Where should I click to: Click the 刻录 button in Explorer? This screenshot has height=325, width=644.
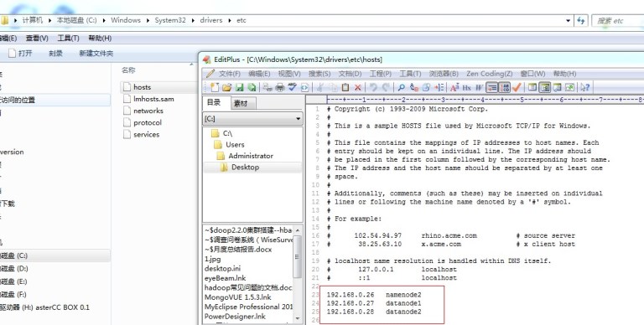pos(55,54)
